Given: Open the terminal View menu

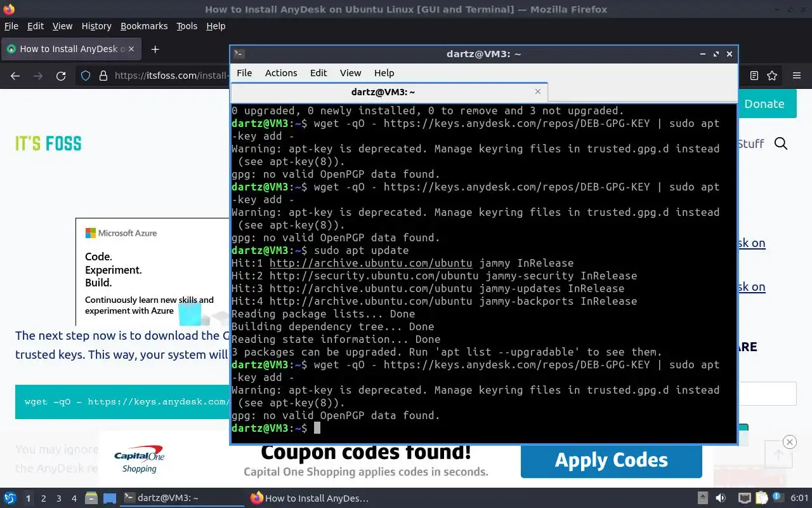Looking at the screenshot, I should (x=350, y=73).
